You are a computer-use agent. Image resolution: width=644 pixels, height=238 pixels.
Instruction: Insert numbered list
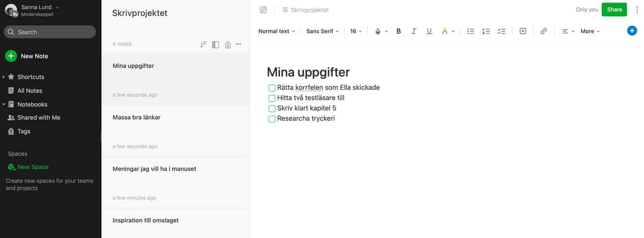[x=486, y=31]
